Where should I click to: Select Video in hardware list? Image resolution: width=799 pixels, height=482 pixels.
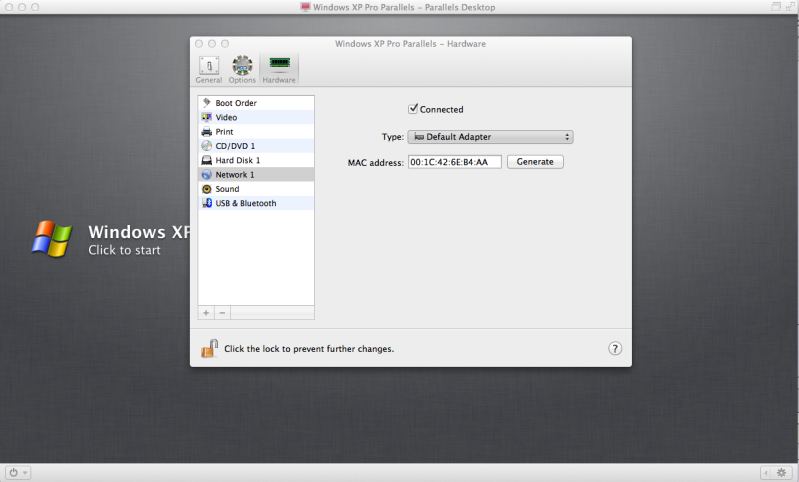tap(256, 117)
